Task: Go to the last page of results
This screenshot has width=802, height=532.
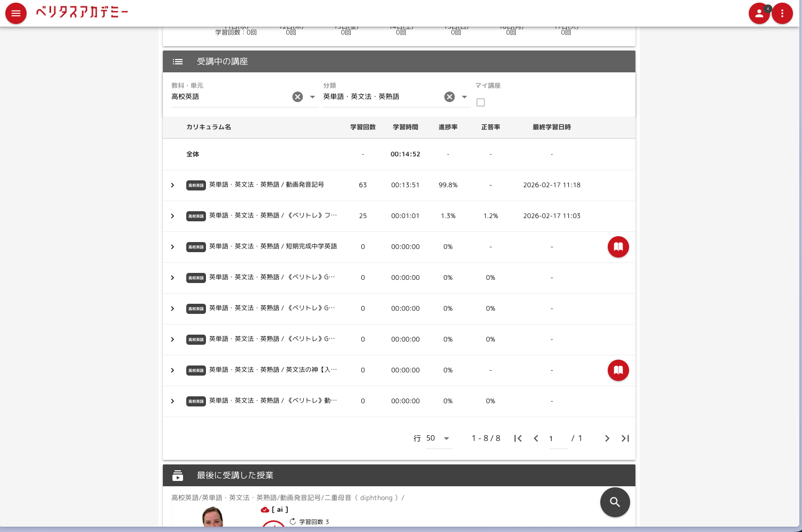Action: coord(625,438)
